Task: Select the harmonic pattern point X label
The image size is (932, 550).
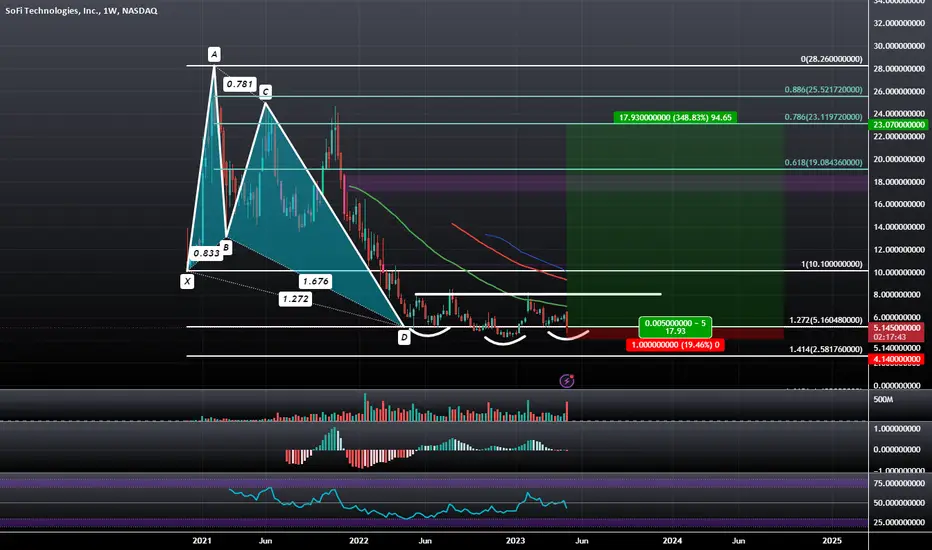Action: 187,281
